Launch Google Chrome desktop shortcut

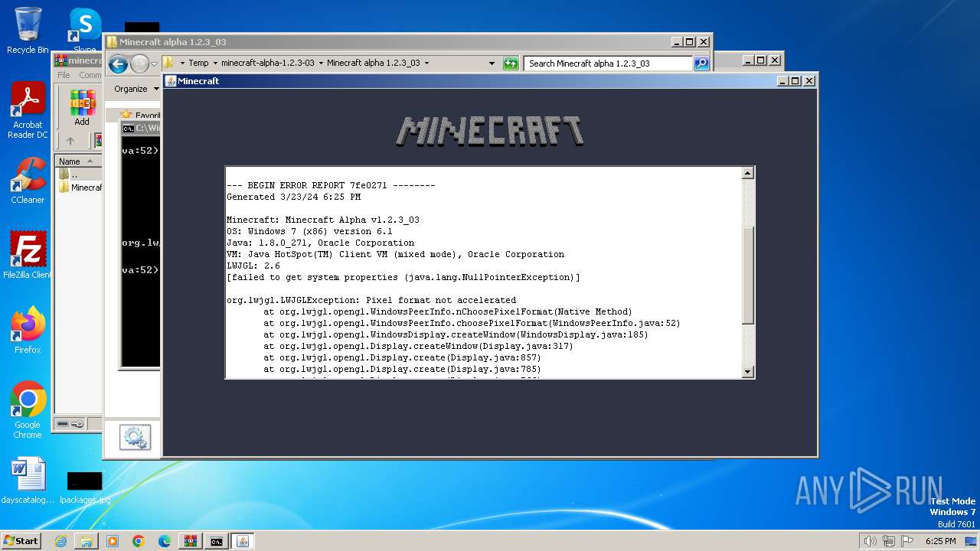(28, 409)
